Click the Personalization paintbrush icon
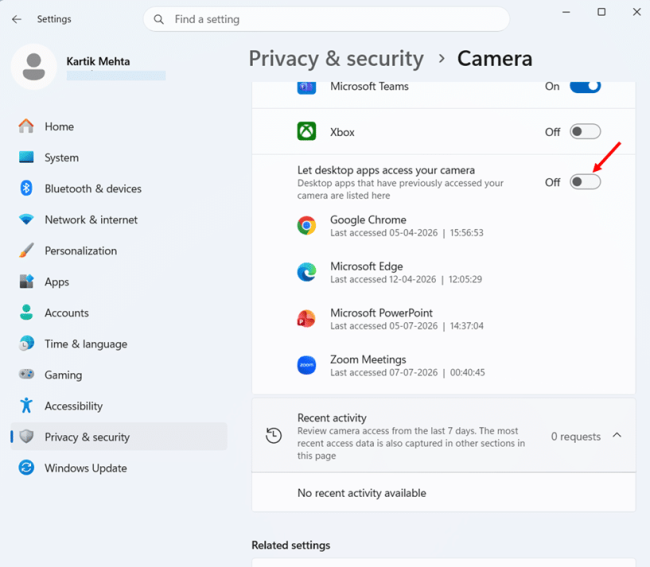Screen dimensions: 650x567 click(26, 250)
